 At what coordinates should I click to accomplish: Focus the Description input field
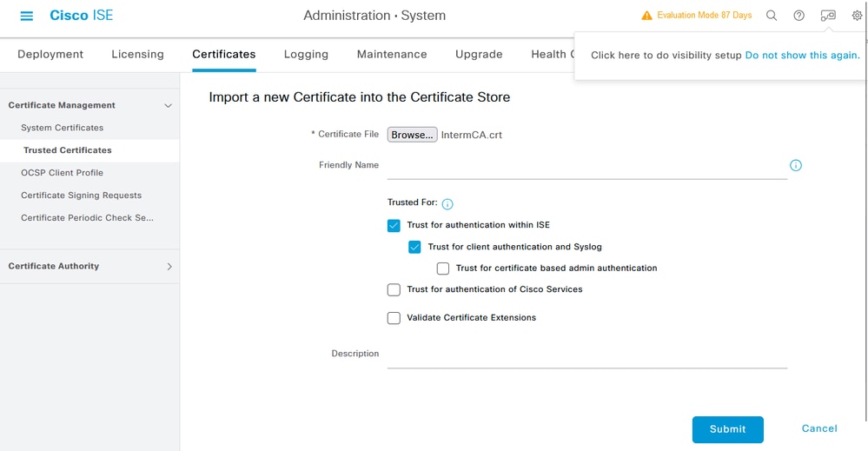586,355
